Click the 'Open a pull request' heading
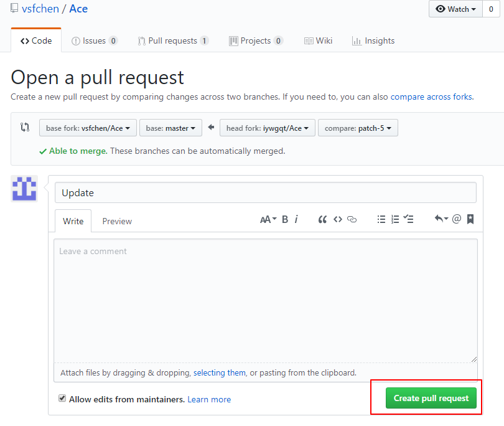Screen dimensions: 504x426 click(98, 78)
